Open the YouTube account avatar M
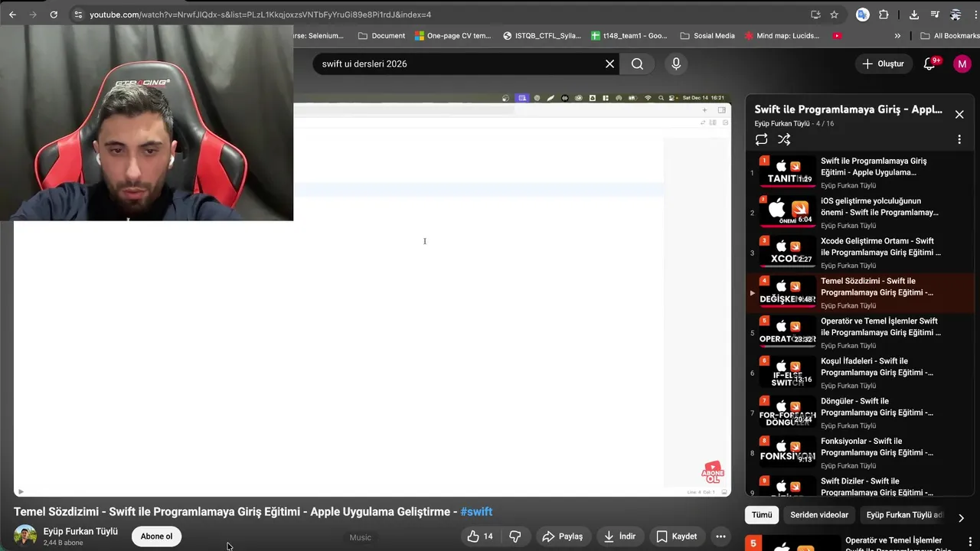 [962, 64]
